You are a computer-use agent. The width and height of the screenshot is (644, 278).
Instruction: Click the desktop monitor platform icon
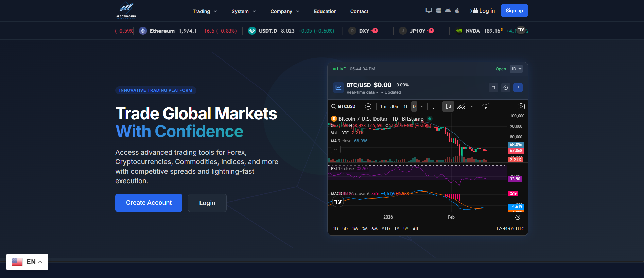[x=429, y=11]
